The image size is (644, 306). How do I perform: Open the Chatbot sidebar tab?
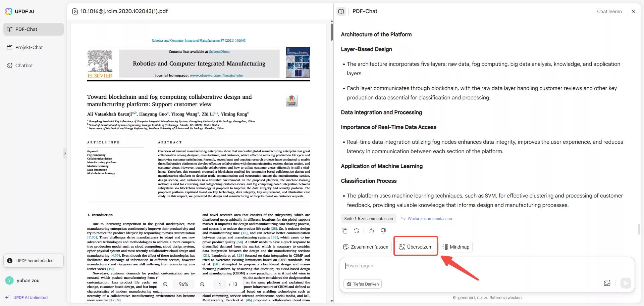coord(34,65)
